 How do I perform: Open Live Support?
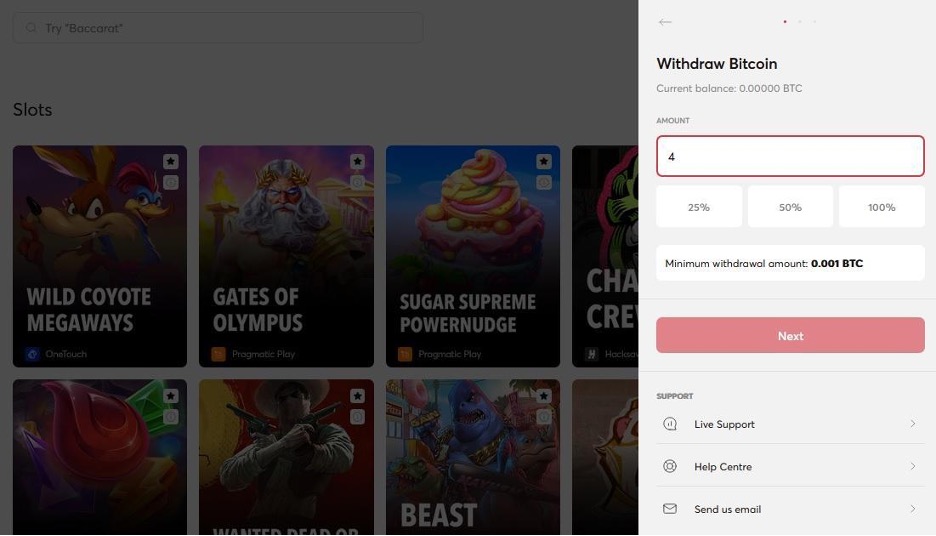coord(790,424)
